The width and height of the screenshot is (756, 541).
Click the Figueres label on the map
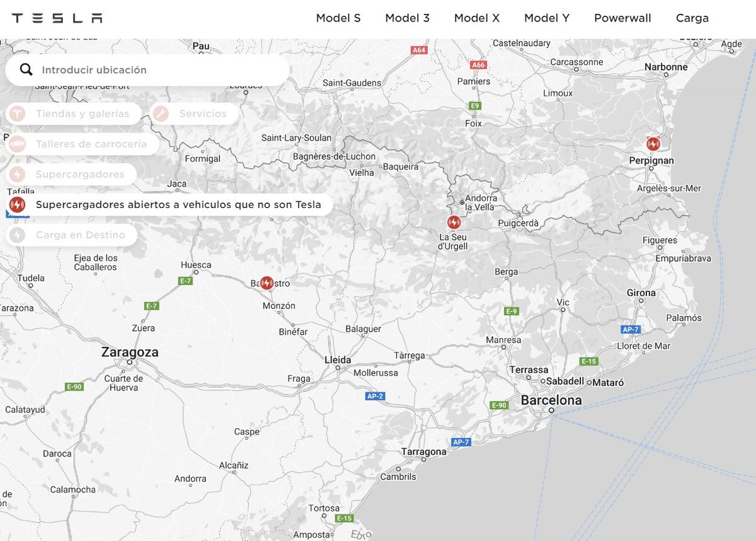[660, 240]
